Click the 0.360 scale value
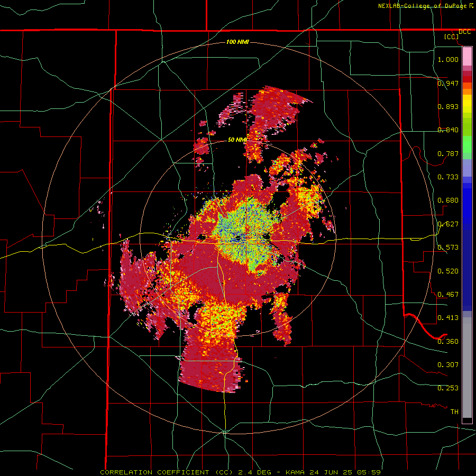This screenshot has width=476, height=476. (448, 342)
